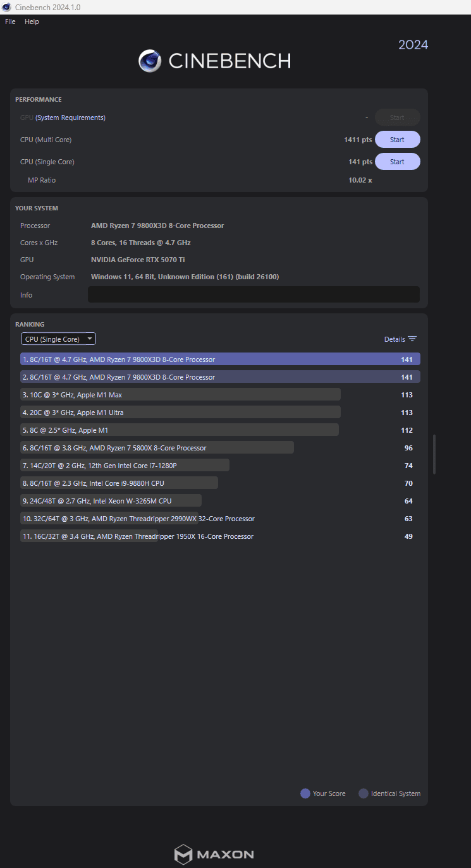Start the CPU Multi Core benchmark
This screenshot has height=868, width=471.
point(398,140)
